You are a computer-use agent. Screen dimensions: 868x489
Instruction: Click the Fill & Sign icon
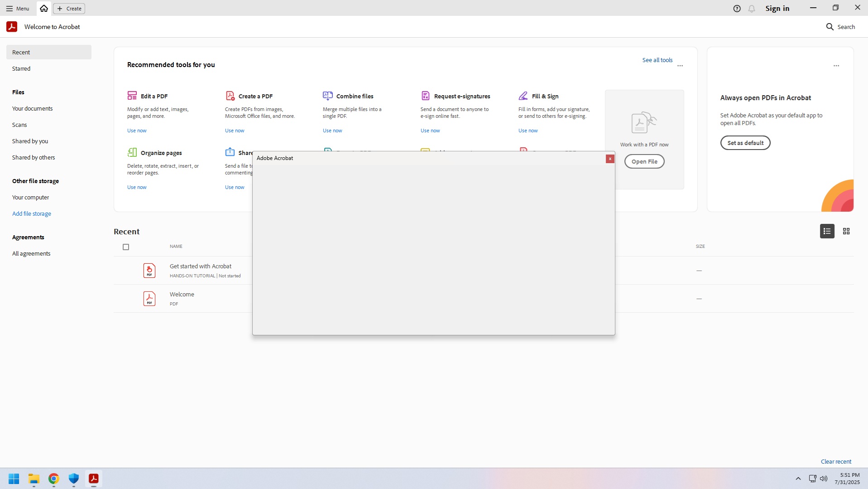coord(523,96)
